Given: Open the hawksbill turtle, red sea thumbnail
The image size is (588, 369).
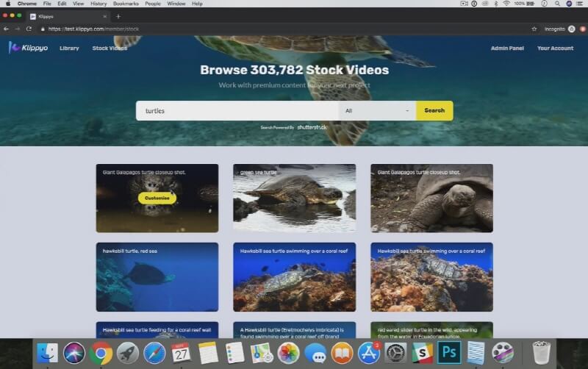Looking at the screenshot, I should pos(157,276).
